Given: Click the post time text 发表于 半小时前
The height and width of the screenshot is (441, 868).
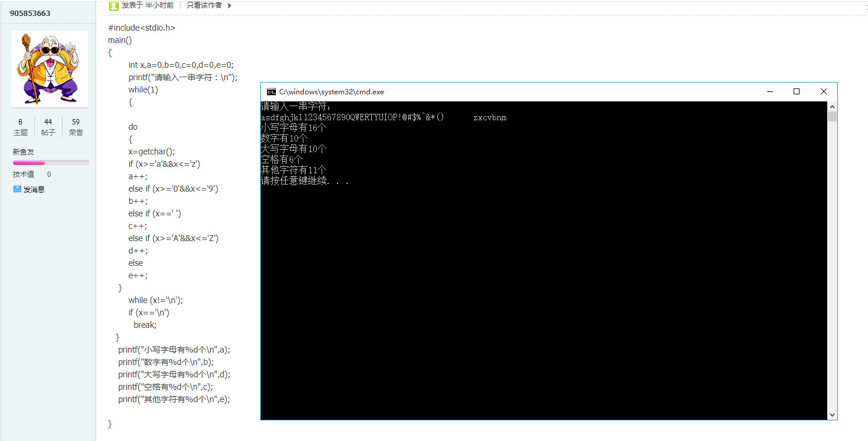Looking at the screenshot, I should click(148, 5).
